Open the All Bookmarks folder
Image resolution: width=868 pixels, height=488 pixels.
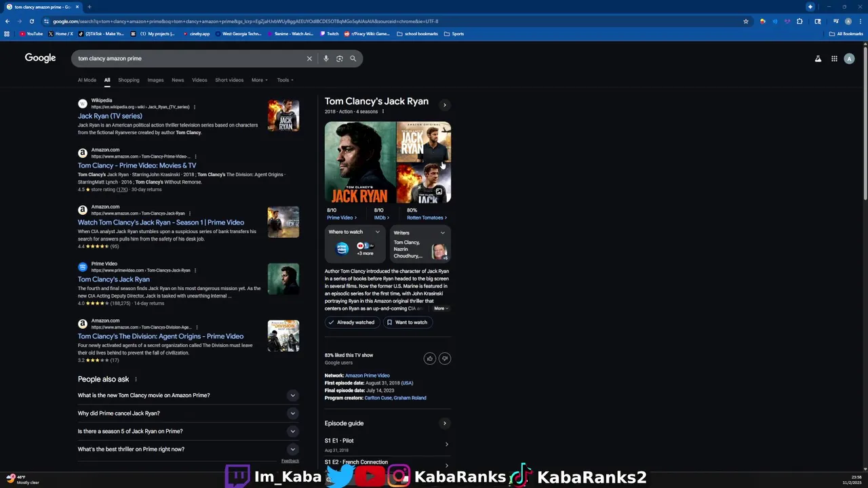(846, 34)
